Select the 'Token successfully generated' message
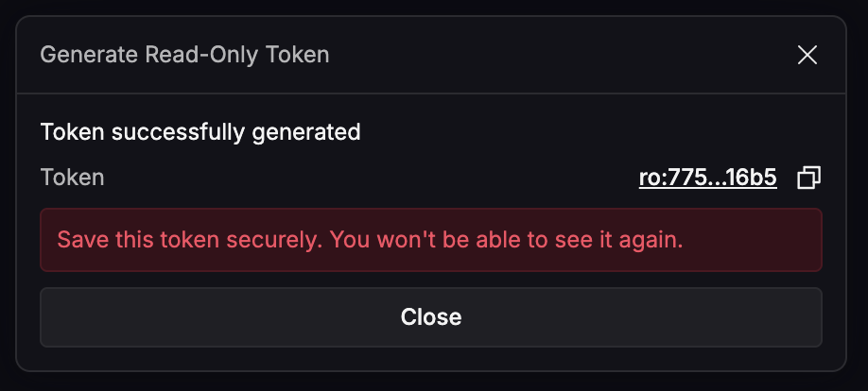Image resolution: width=868 pixels, height=391 pixels. coord(200,132)
